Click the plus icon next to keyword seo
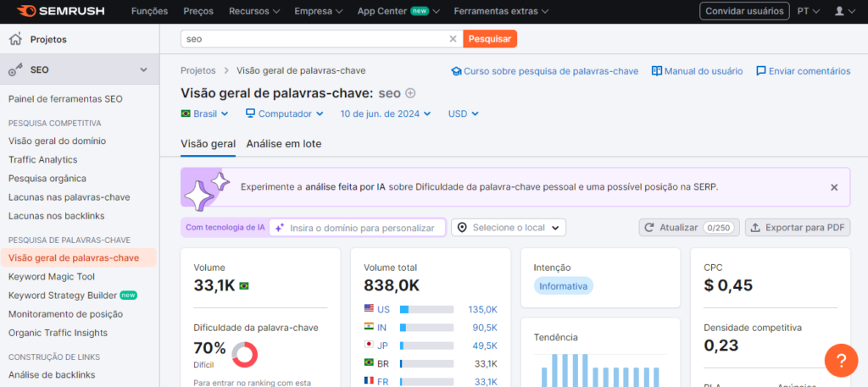 [410, 93]
